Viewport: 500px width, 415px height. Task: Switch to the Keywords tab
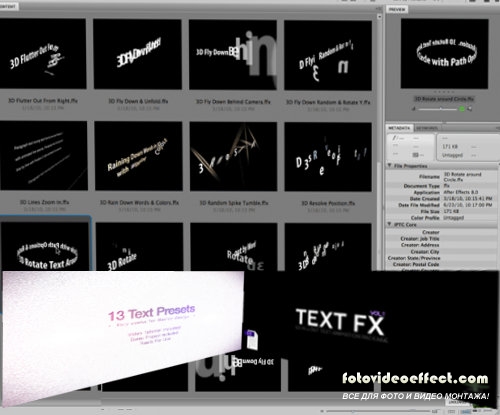(427, 128)
